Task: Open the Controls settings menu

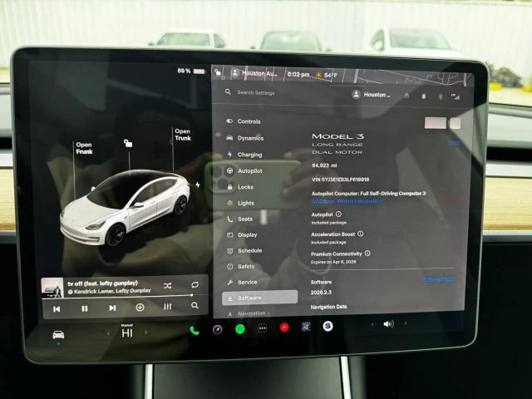Action: pyautogui.click(x=244, y=121)
